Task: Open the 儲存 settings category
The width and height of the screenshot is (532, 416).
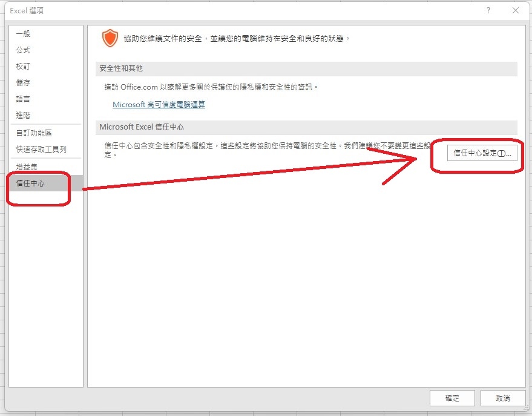Action: (46, 82)
